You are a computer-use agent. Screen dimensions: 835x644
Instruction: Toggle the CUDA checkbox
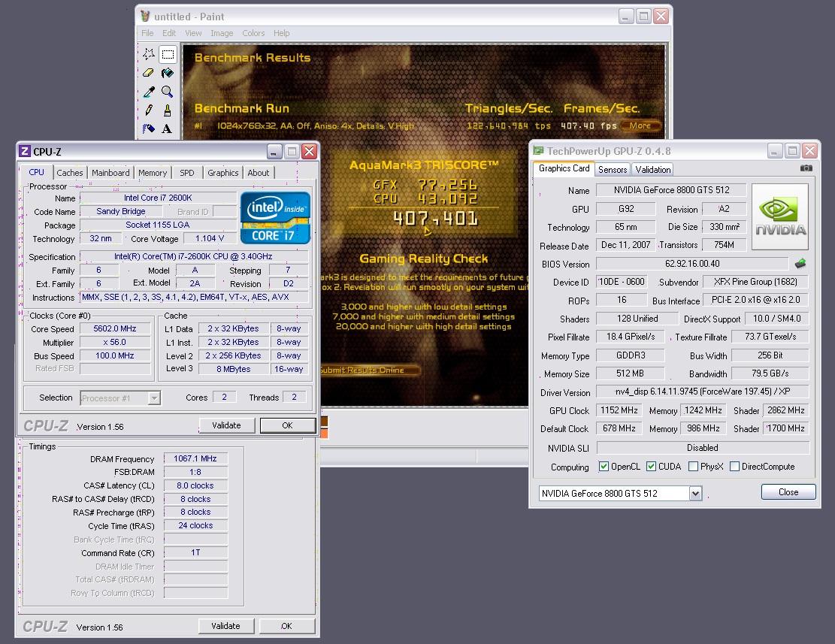(651, 466)
